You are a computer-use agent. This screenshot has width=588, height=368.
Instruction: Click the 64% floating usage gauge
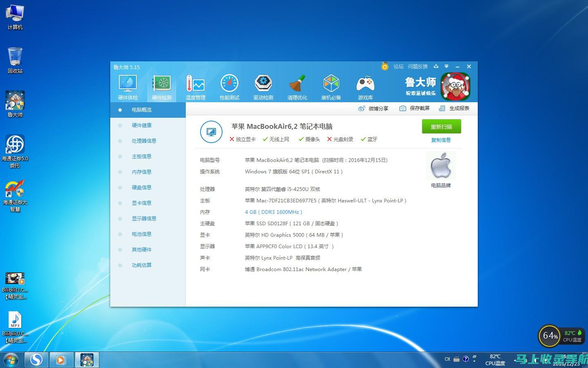click(x=550, y=336)
